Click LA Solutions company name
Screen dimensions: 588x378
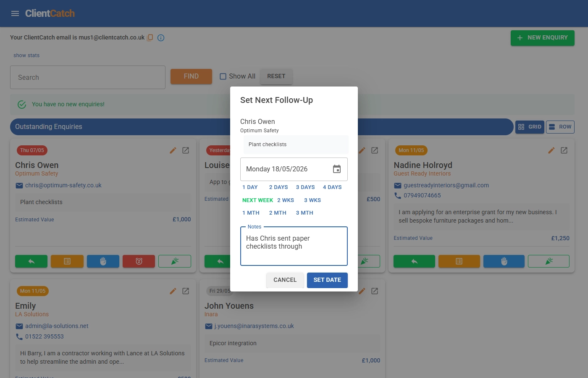pyautogui.click(x=32, y=314)
